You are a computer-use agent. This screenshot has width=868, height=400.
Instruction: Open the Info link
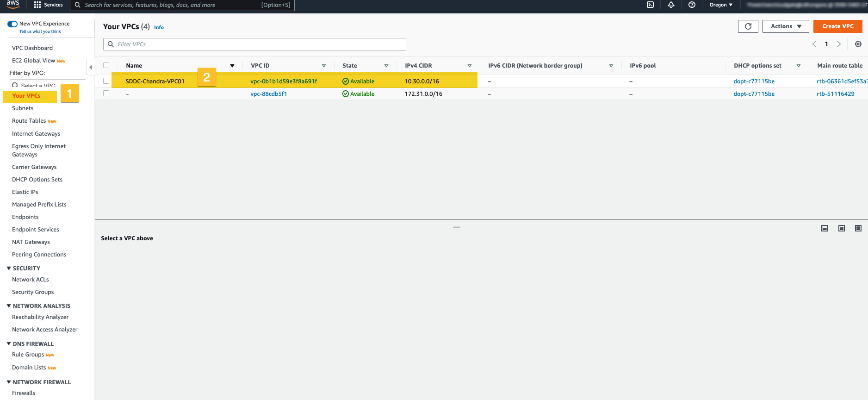pyautogui.click(x=159, y=27)
